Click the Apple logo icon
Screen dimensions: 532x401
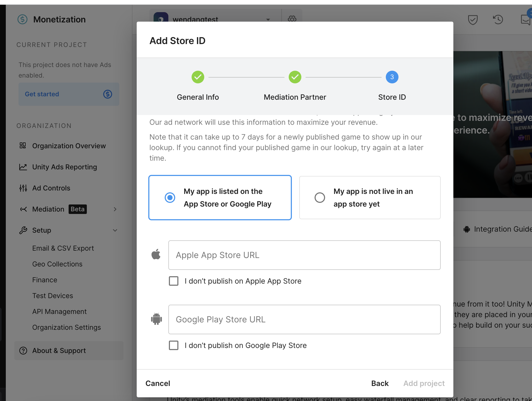pyautogui.click(x=156, y=255)
